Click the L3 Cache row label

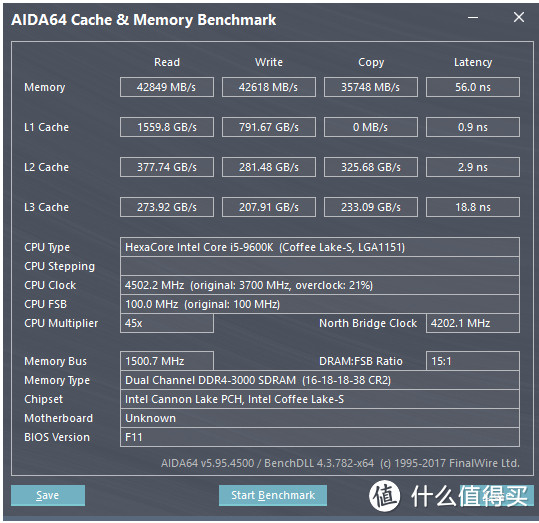pyautogui.click(x=46, y=207)
